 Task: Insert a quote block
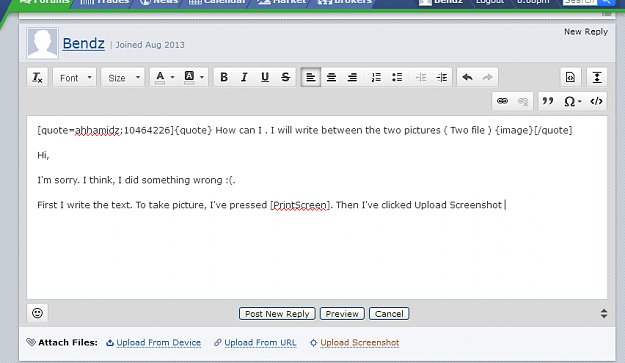coord(548,101)
